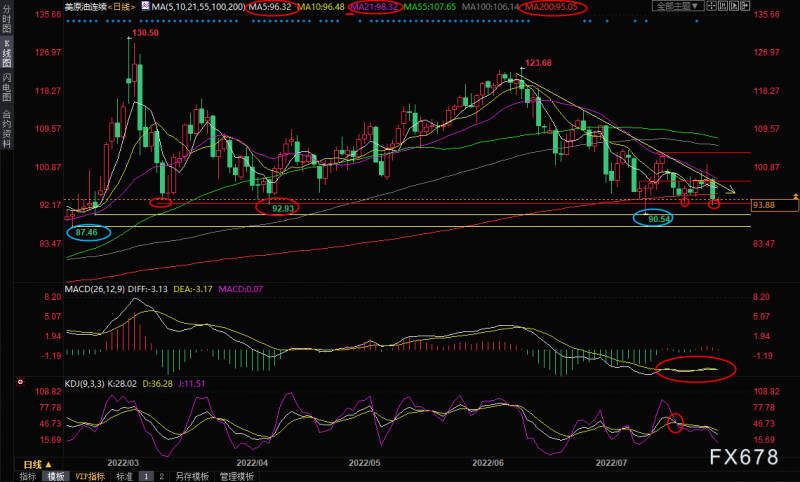
Task: Open the VIP指标 tab
Action: 90,476
